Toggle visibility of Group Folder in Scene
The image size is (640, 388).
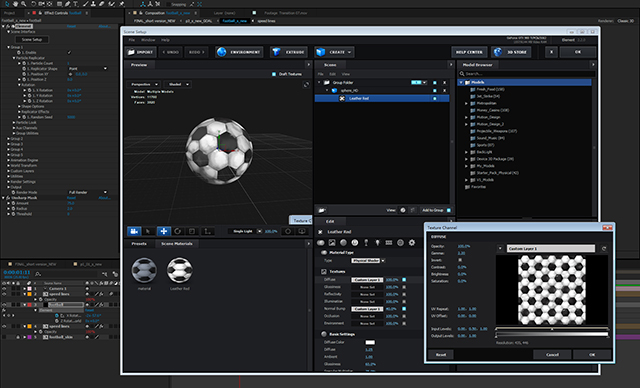[x=435, y=82]
